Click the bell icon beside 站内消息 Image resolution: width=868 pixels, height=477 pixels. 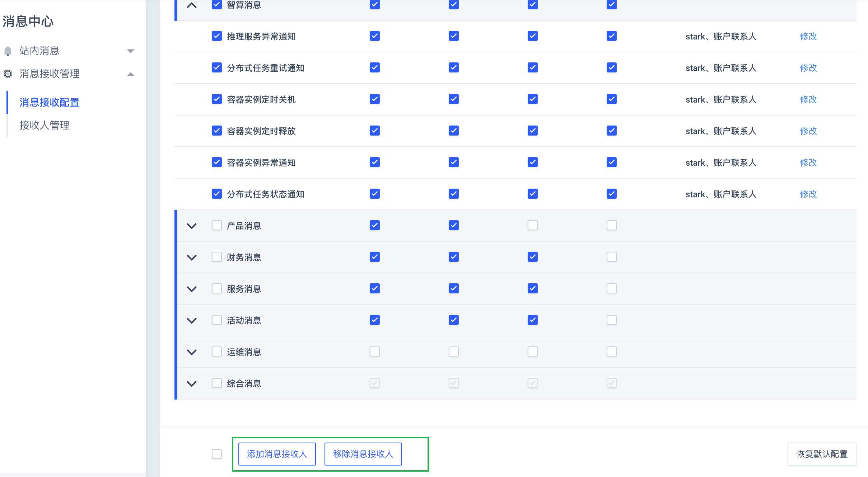(8, 51)
